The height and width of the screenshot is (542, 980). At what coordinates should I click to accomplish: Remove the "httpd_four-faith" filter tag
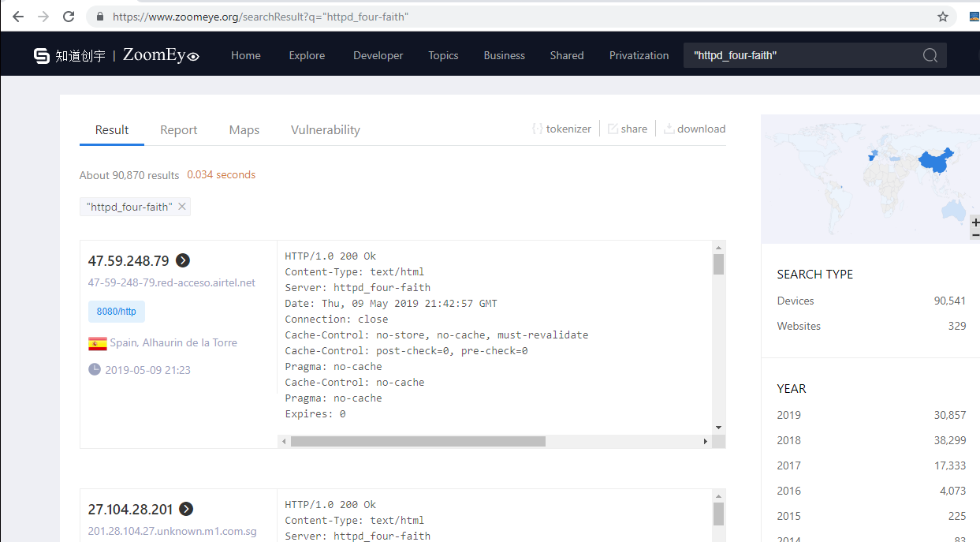(x=182, y=207)
